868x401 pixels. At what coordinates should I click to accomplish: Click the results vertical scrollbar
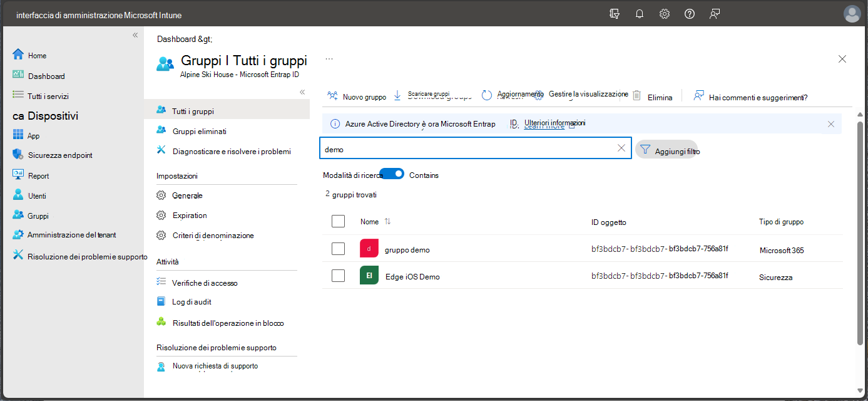coord(860,233)
